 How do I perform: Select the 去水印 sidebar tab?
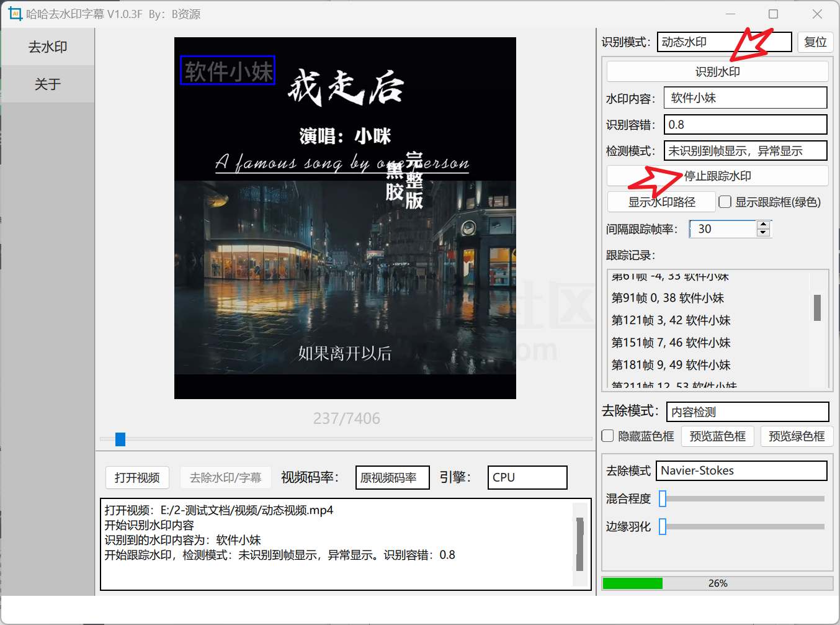click(47, 46)
